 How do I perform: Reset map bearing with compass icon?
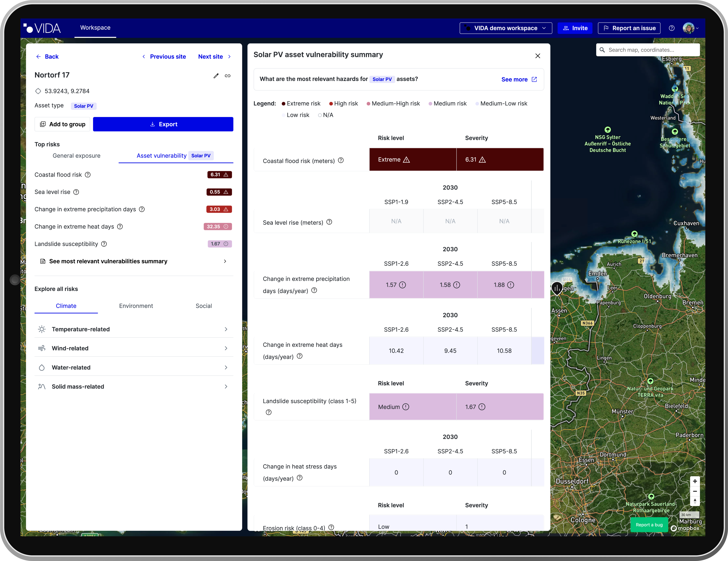coord(695,501)
